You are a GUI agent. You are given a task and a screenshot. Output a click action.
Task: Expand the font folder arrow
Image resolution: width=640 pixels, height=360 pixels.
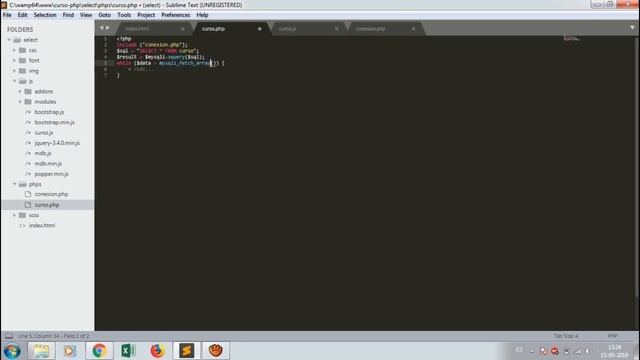point(14,60)
